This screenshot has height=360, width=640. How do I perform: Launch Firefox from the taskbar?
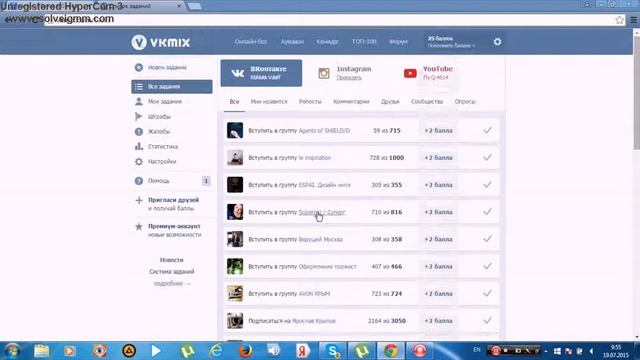click(x=245, y=351)
